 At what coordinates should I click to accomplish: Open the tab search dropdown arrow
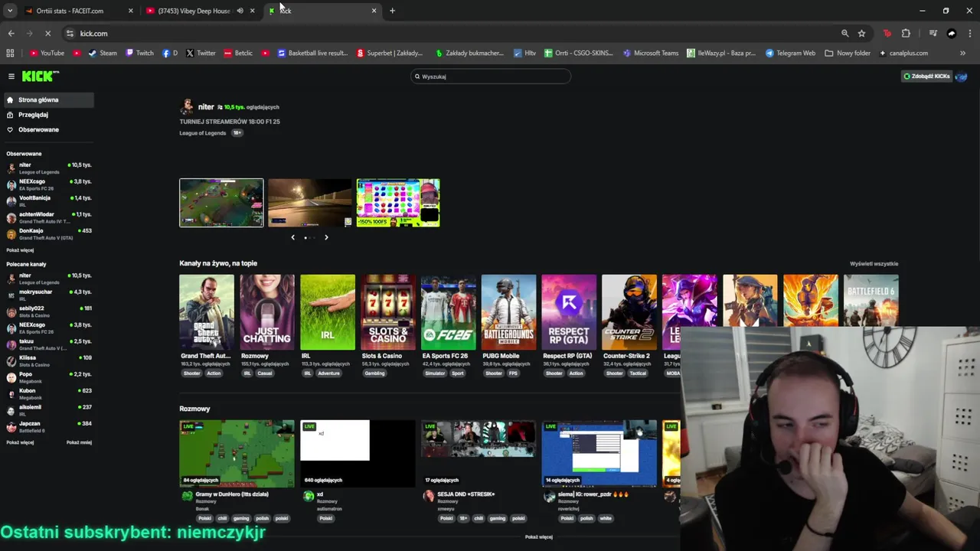click(x=10, y=11)
